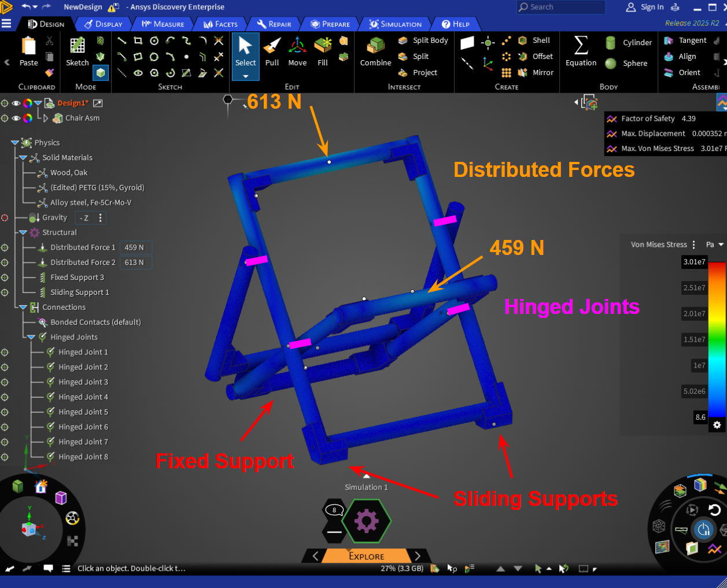727x588 pixels.
Task: Toggle circle beside Distributed Force 1
Action: (x=5, y=247)
